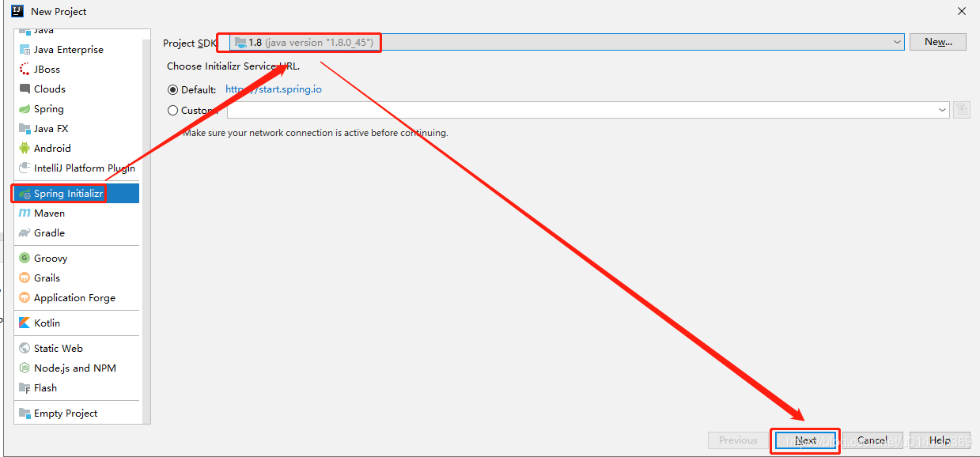Select the Android robot icon
The image size is (980, 457).
coord(25,148)
